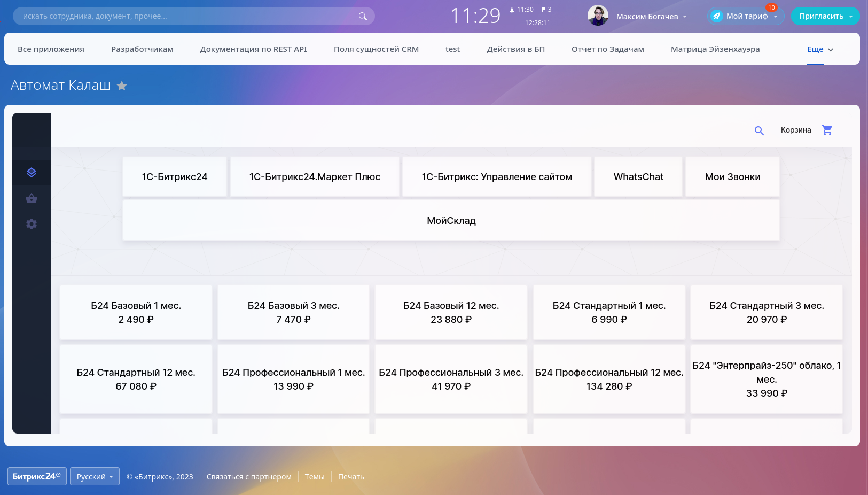Click the large 11:29 clock
The image size is (868, 495).
[x=475, y=16]
